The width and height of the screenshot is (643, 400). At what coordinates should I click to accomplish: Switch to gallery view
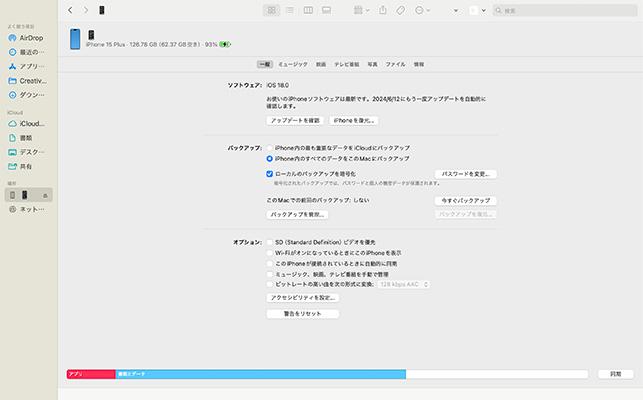[326, 10]
